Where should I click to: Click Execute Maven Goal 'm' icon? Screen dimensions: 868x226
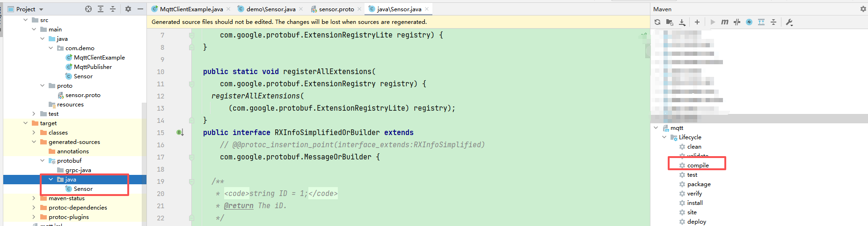point(724,22)
